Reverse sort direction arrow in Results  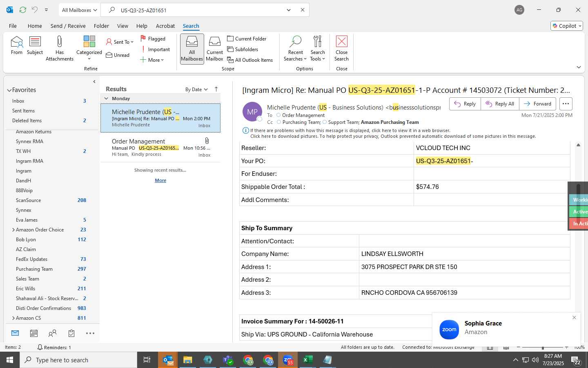(216, 89)
